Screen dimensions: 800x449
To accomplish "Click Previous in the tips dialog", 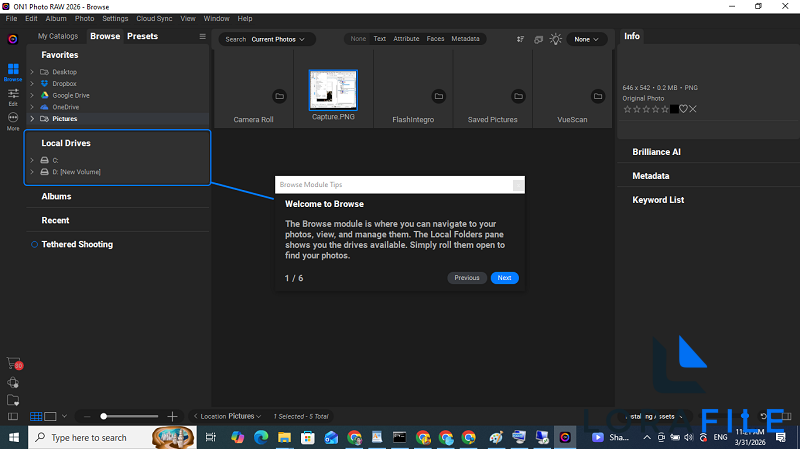I will (467, 278).
